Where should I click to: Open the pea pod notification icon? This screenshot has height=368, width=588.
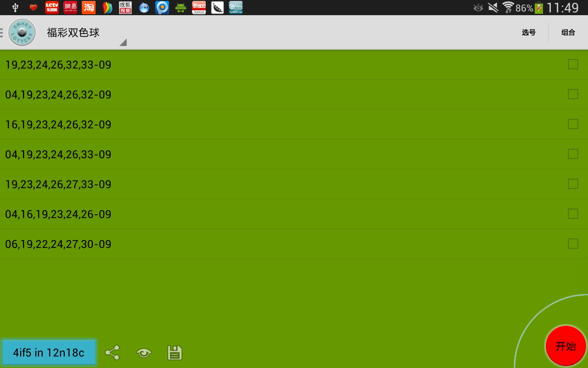point(217,7)
